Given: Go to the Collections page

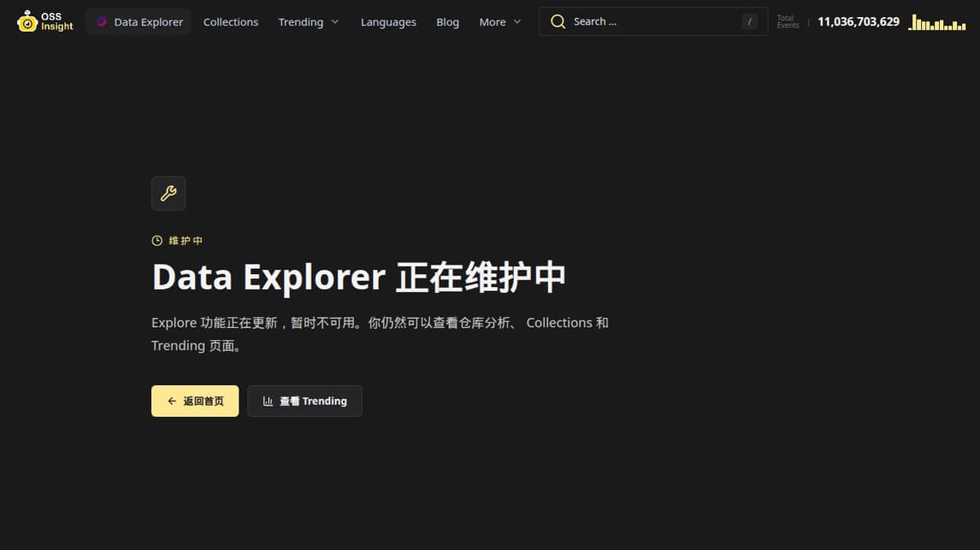Looking at the screenshot, I should [230, 22].
